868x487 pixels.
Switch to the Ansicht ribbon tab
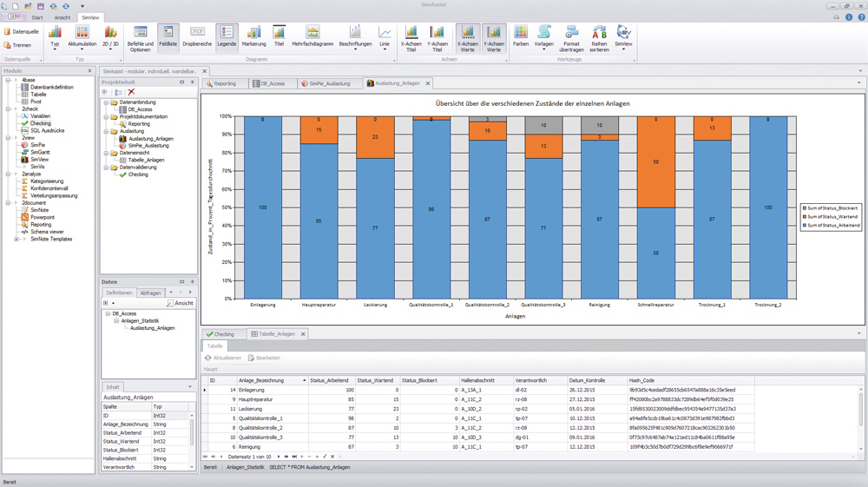click(x=62, y=17)
